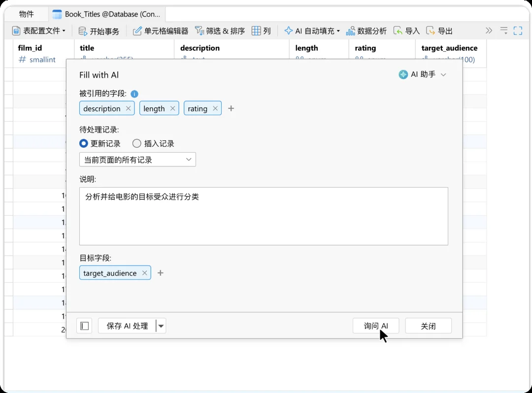Select the Book_Titles @Database tab
This screenshot has height=393, width=532.
(x=107, y=14)
